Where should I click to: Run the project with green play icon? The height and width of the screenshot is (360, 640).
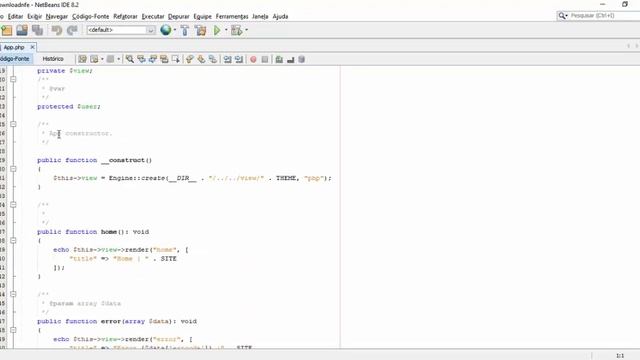click(217, 30)
